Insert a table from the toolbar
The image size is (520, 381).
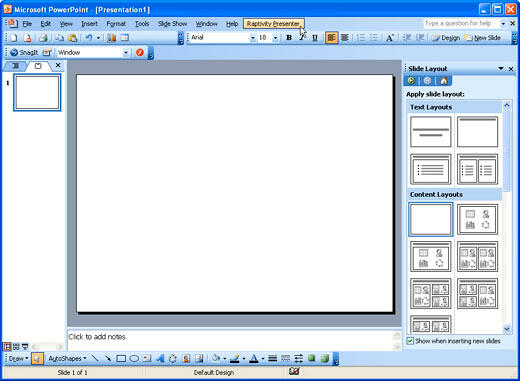click(x=125, y=38)
